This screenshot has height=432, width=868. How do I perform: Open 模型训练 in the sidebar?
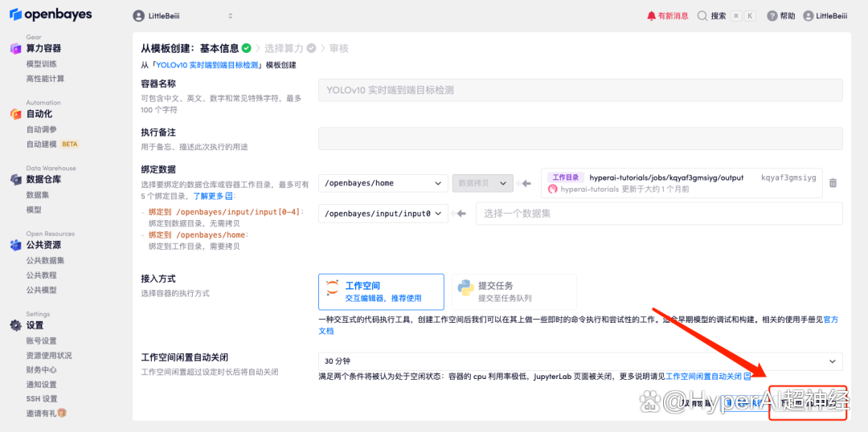(x=42, y=64)
